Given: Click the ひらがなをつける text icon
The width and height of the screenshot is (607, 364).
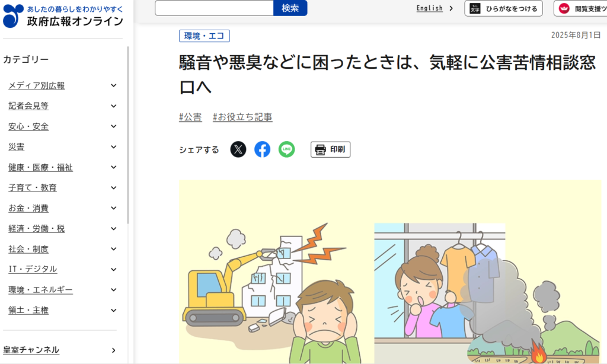Looking at the screenshot, I should [x=475, y=8].
